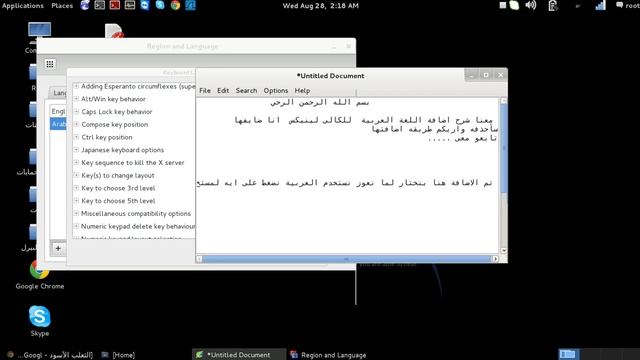
Task: Click the scroll-right arrow in text editor
Action: 495,259
